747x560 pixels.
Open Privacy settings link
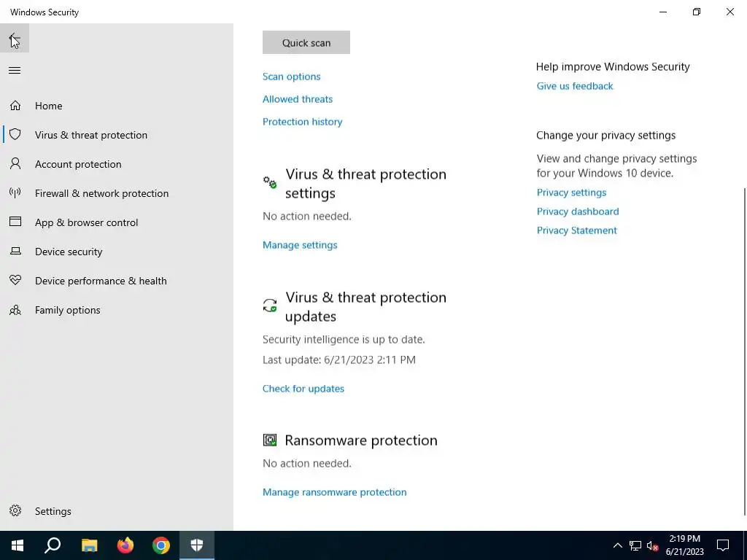(x=572, y=192)
